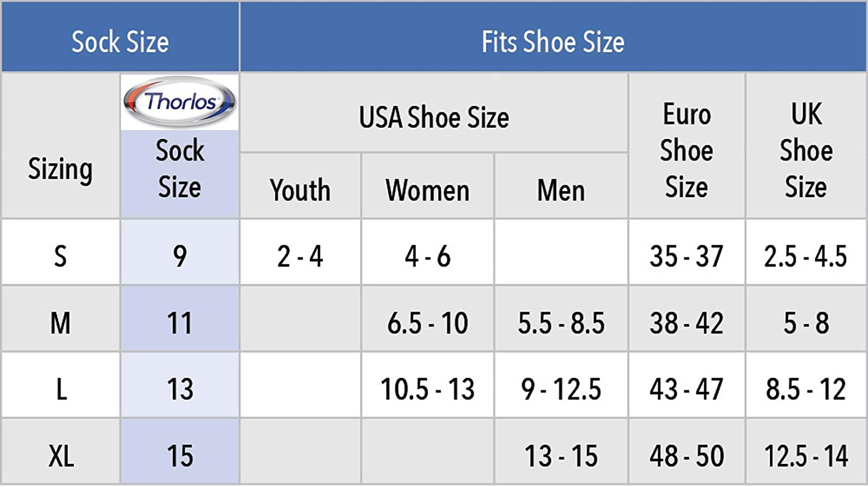Screen dimensions: 868x487
Task: Select Women 10.5 - 13 cell
Action: coord(427,389)
